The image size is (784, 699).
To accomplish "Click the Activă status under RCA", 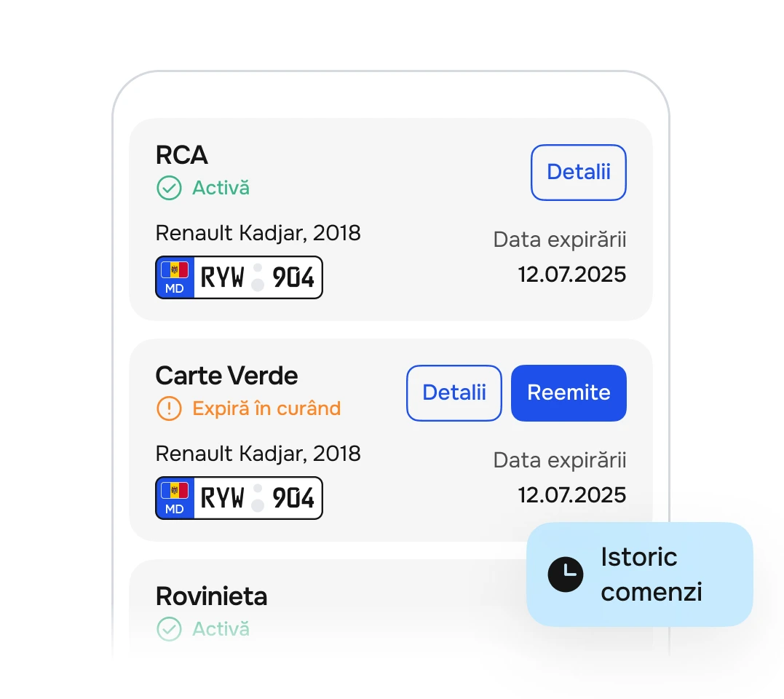I will tap(221, 188).
